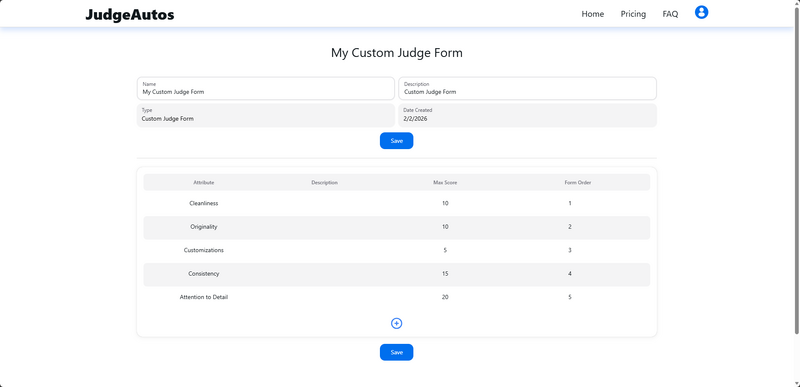Click the Max Score column header

point(445,183)
